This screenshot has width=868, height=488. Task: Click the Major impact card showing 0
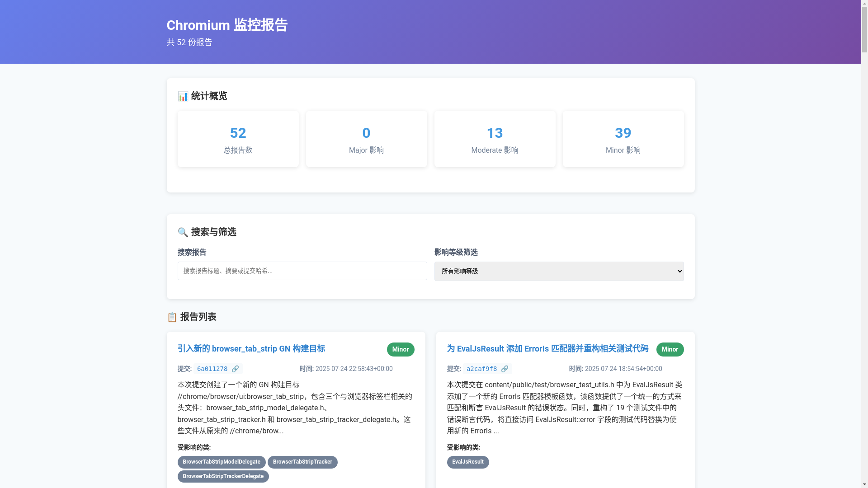367,139
